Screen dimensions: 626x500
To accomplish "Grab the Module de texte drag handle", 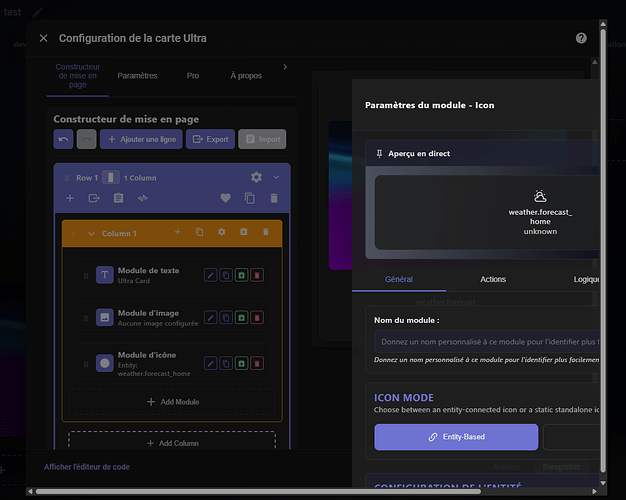I will coord(86,276).
